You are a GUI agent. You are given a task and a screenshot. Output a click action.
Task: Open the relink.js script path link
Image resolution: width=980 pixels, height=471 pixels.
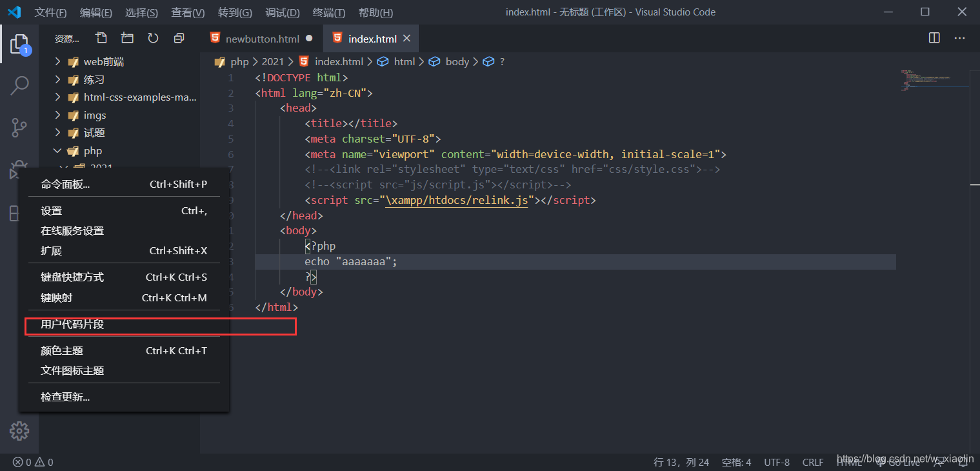click(x=457, y=201)
